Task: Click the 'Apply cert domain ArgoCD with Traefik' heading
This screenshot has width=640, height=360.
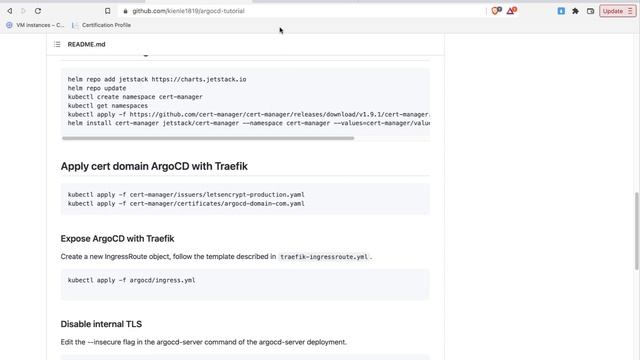Action: coord(154,166)
